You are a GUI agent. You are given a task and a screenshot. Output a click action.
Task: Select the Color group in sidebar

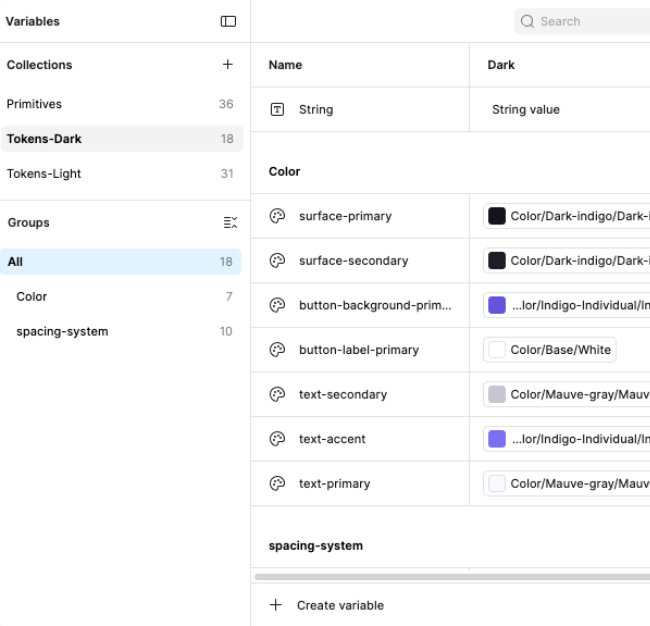click(x=120, y=296)
